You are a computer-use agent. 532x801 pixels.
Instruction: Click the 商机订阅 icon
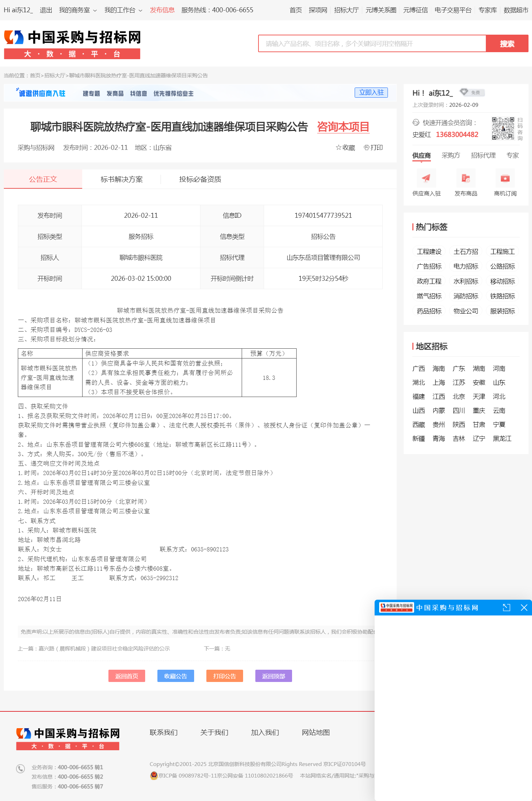[505, 178]
